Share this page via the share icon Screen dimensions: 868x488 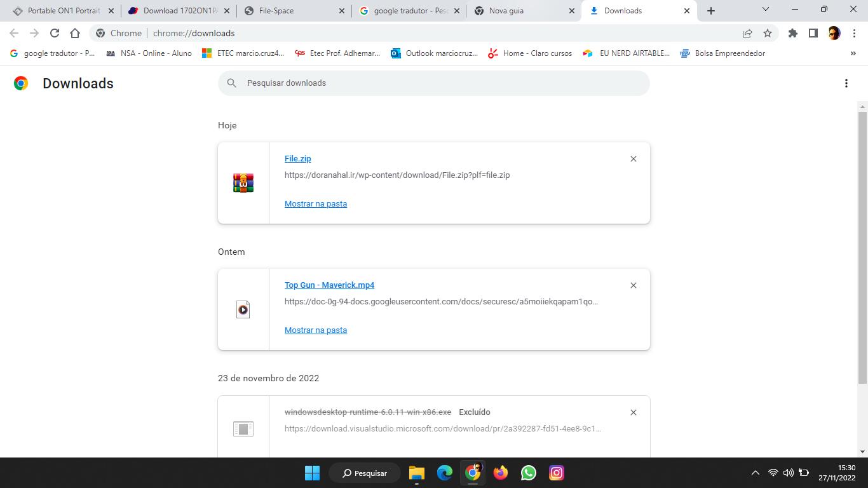[x=747, y=33]
